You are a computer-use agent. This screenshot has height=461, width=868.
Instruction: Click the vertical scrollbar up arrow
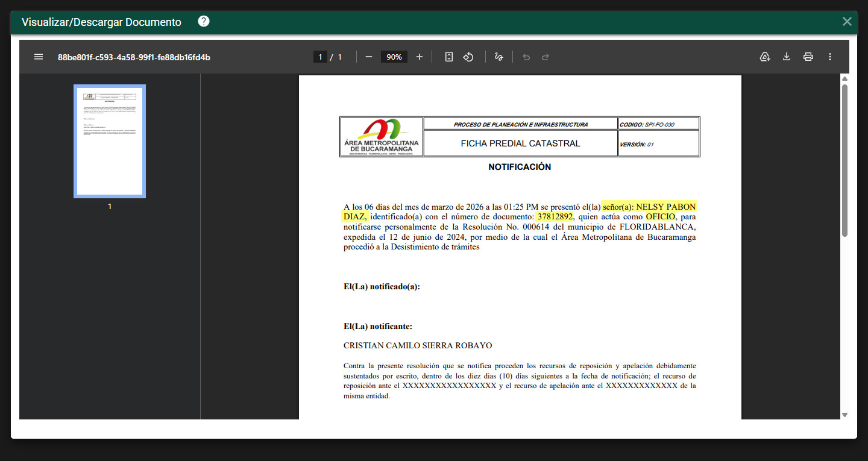tap(844, 79)
